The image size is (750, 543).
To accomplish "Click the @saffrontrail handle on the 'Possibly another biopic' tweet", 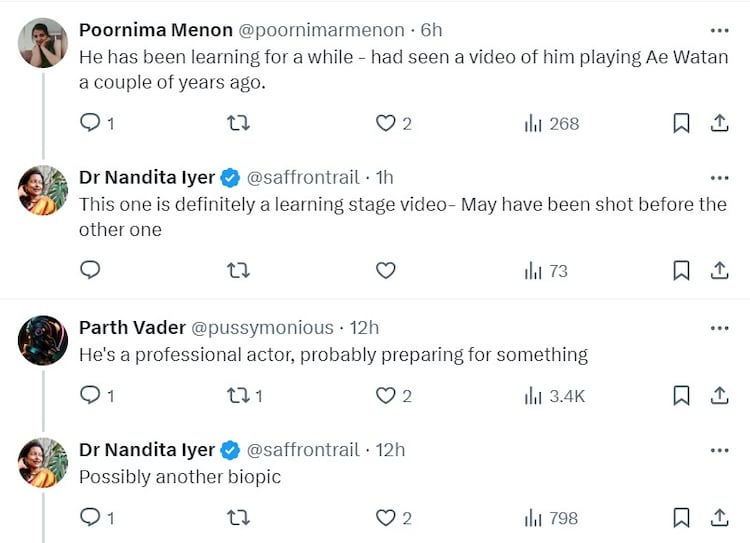I will (x=302, y=450).
